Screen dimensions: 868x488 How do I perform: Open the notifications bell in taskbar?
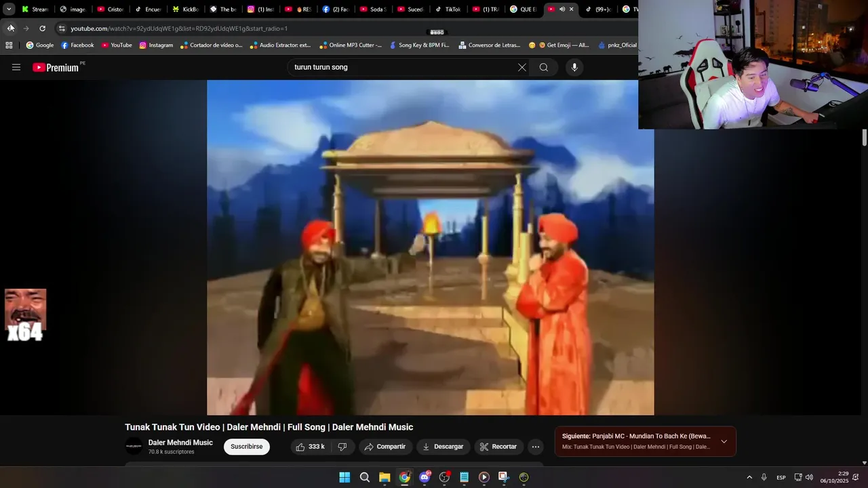point(856,477)
